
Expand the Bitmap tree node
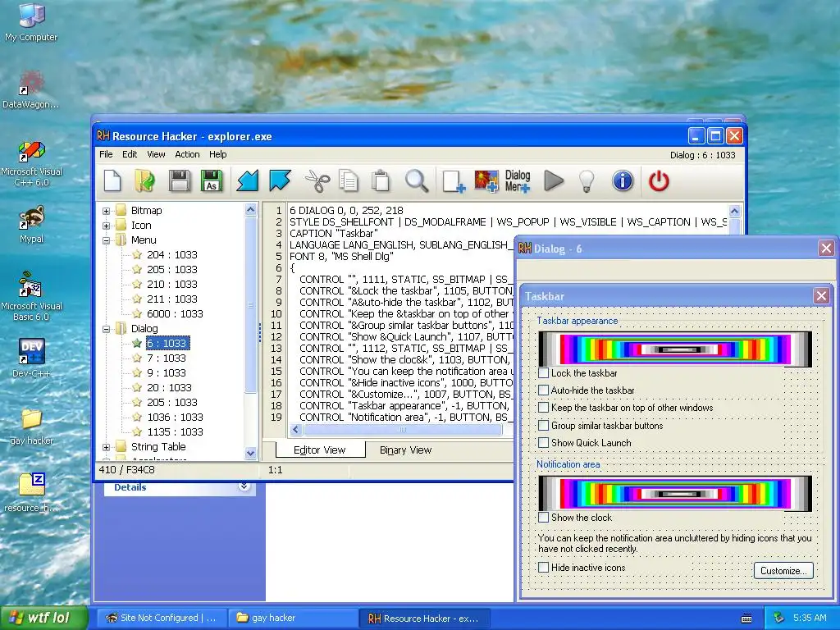[x=106, y=211]
